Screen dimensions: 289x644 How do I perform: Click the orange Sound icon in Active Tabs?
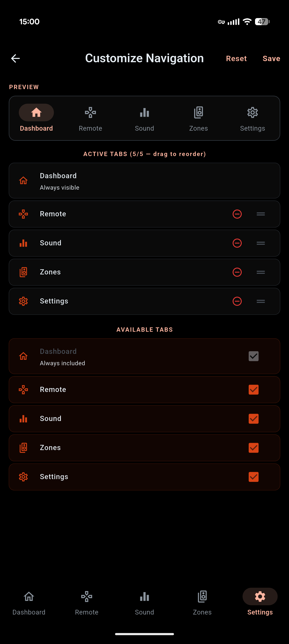[23, 243]
